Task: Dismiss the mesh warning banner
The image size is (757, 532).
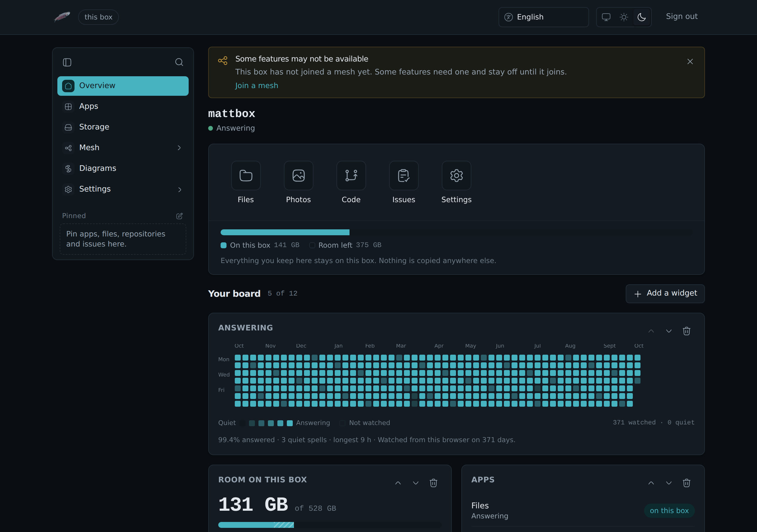Action: coord(690,62)
